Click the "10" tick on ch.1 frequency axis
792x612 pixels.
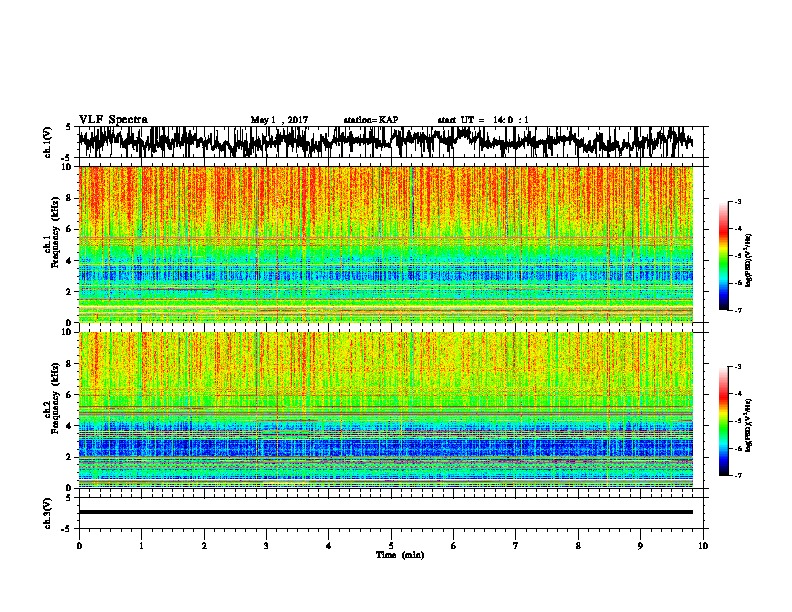tap(69, 167)
